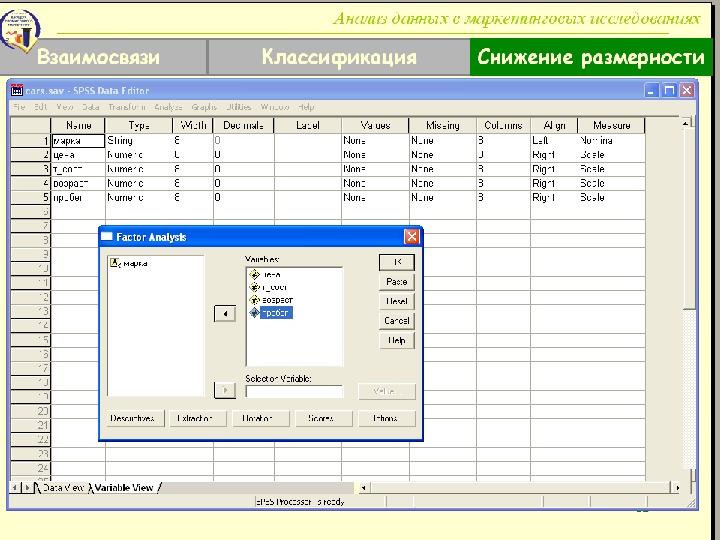Click the row 5 header number
720x540 pixels.
tap(30, 197)
